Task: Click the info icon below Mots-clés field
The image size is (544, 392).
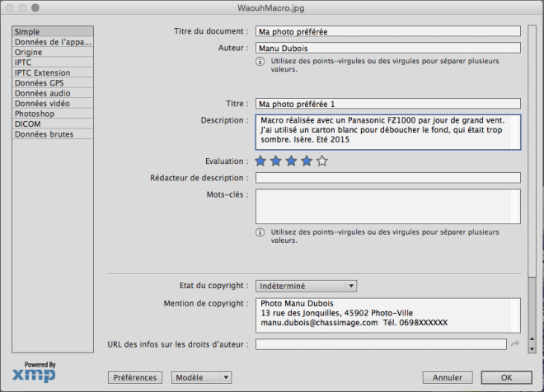Action: coord(261,236)
